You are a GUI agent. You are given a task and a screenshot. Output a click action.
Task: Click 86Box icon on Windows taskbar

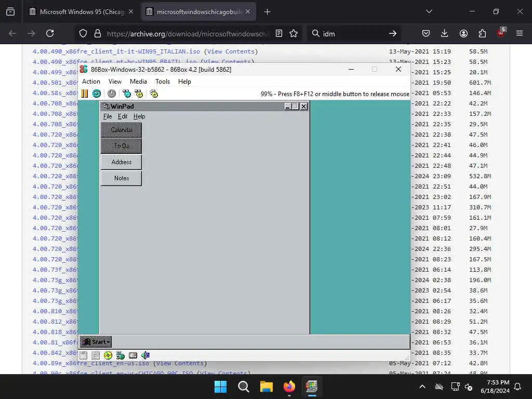312,387
